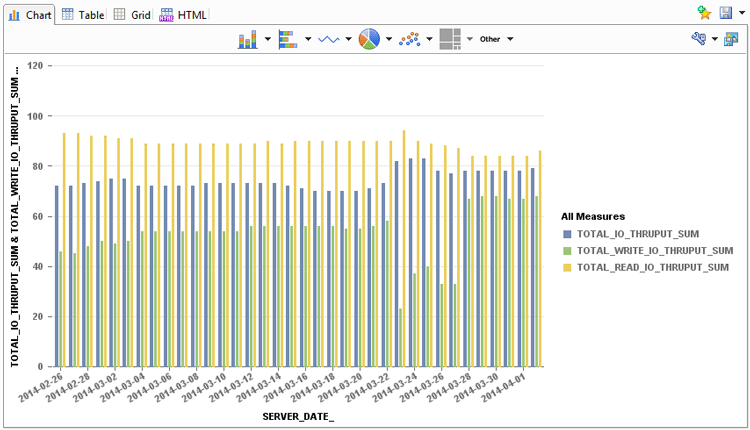Select the vertical bar chart type icon
The image size is (750, 430).
coord(248,39)
